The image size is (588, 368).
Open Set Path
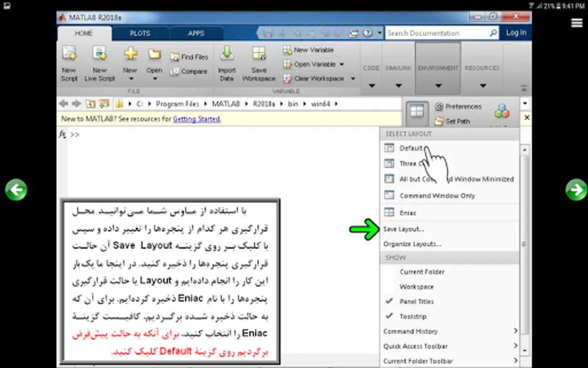point(452,121)
